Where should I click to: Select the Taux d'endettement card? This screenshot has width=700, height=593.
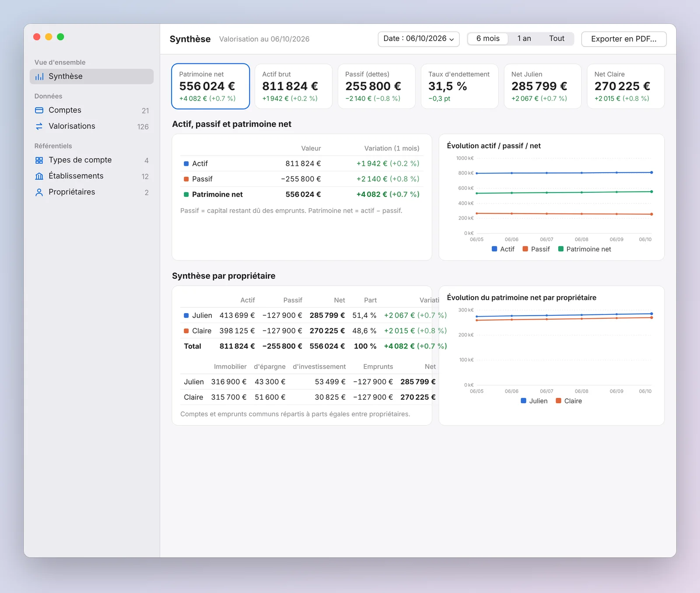tap(460, 86)
